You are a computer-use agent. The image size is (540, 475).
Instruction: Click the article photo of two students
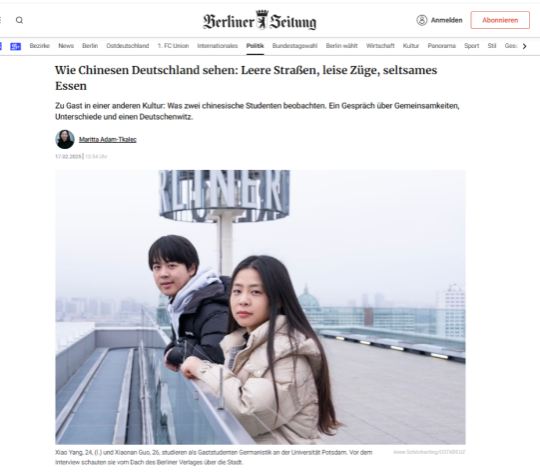click(260, 307)
